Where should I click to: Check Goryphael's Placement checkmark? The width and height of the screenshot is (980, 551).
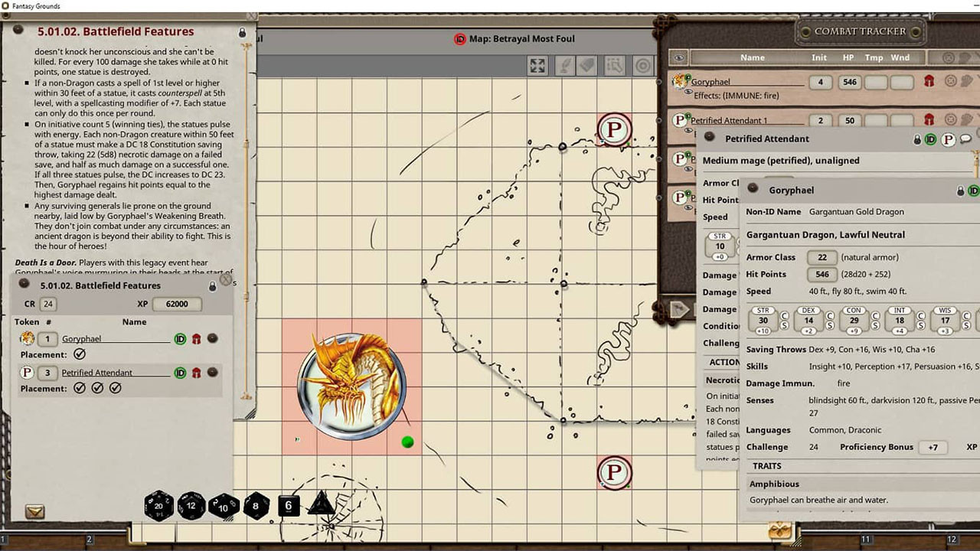point(80,354)
